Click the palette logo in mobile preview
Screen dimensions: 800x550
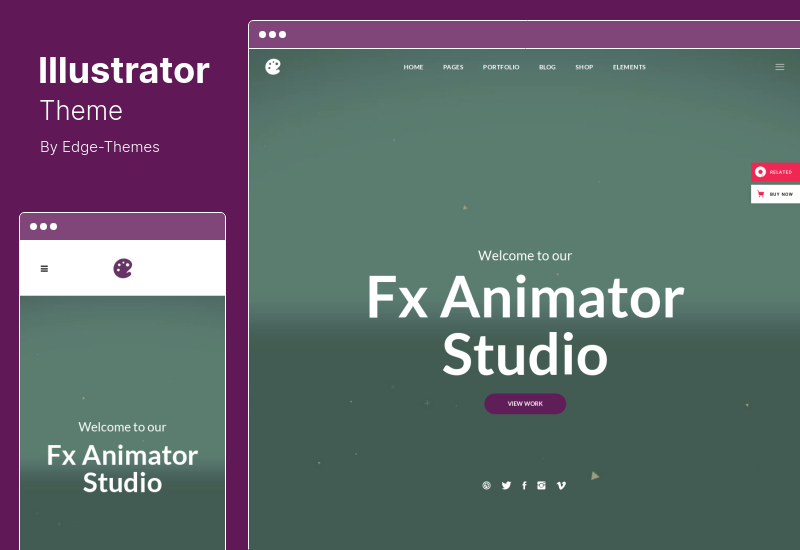tap(123, 268)
